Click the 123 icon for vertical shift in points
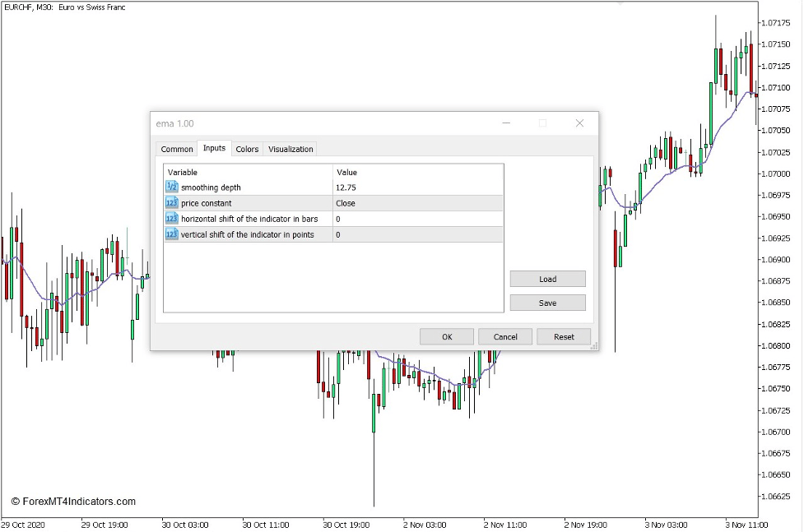The height and width of the screenshot is (532, 804). (171, 234)
